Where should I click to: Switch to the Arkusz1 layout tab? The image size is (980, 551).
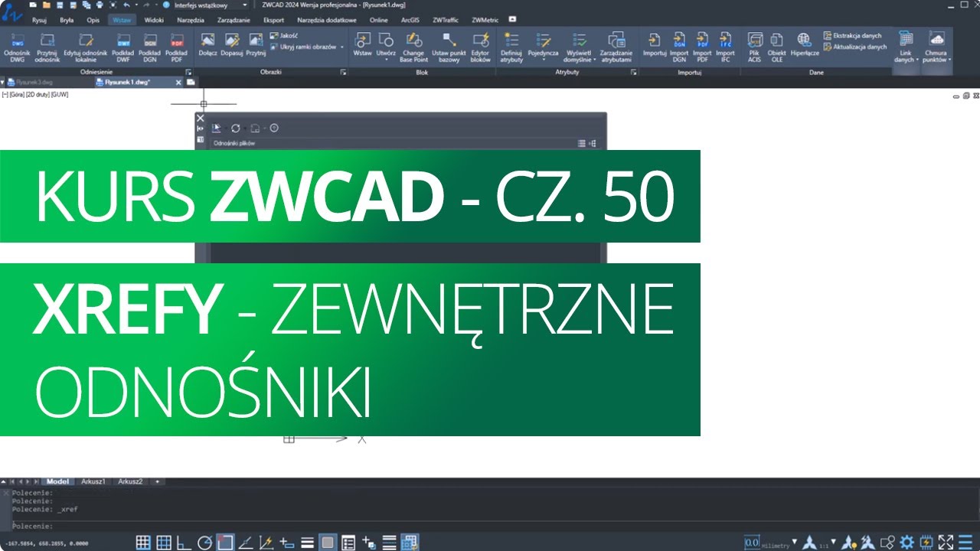pyautogui.click(x=93, y=481)
